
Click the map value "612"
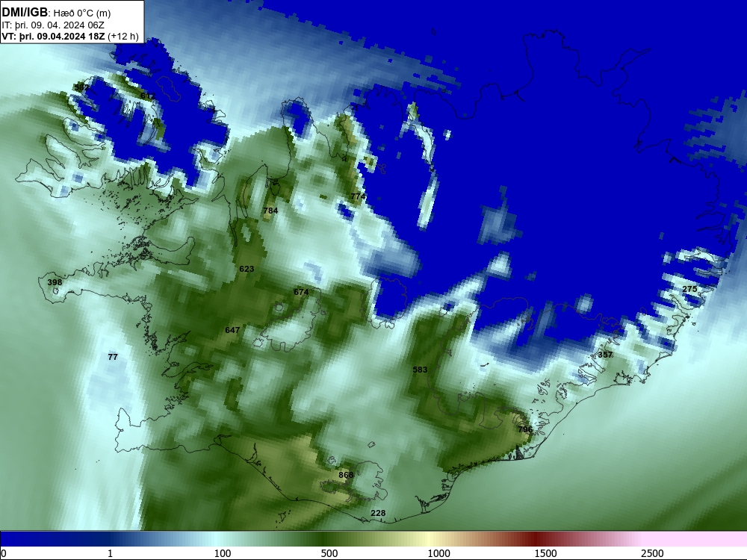[x=148, y=96]
